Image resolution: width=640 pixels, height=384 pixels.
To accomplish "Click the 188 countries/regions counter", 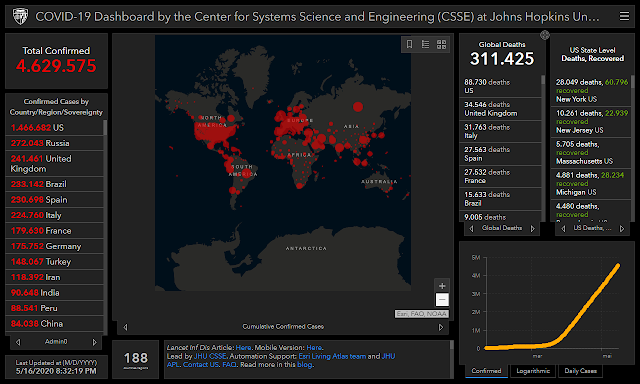I will point(136,360).
